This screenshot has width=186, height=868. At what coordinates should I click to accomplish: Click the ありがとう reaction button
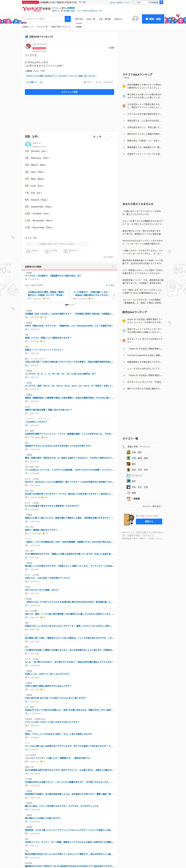click(72, 251)
